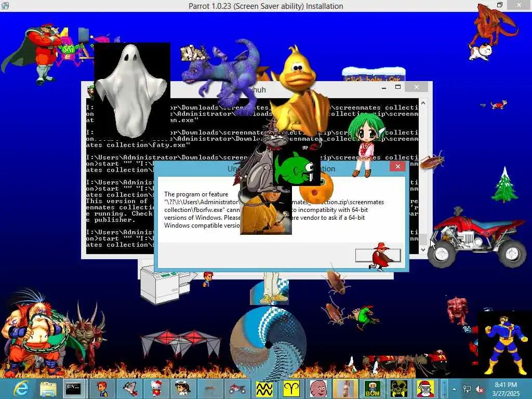Show hidden system tray icons
Viewport: 532px width, 399px height.
click(x=454, y=389)
